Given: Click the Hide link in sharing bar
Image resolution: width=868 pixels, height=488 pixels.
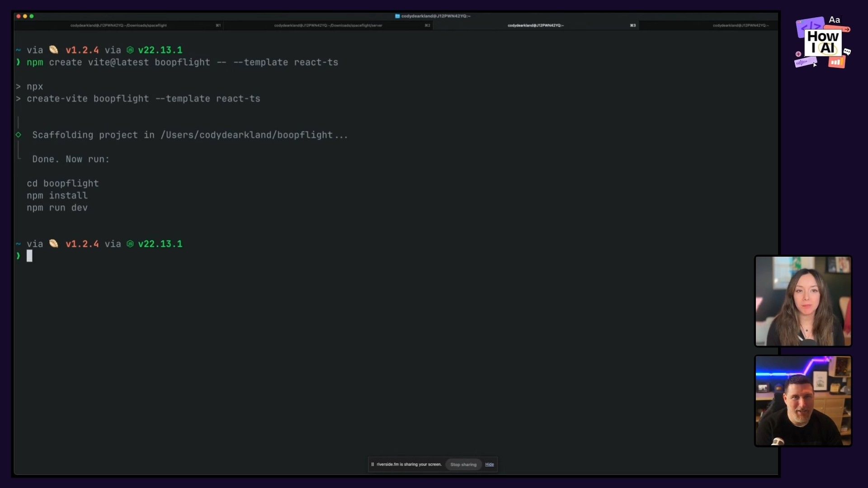Looking at the screenshot, I should coord(490,465).
